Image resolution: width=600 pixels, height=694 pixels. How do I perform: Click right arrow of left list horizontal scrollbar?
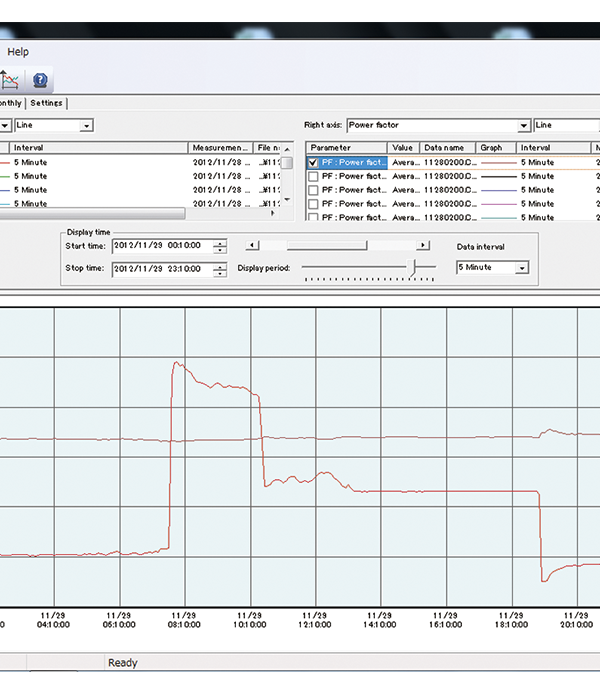pyautogui.click(x=273, y=214)
